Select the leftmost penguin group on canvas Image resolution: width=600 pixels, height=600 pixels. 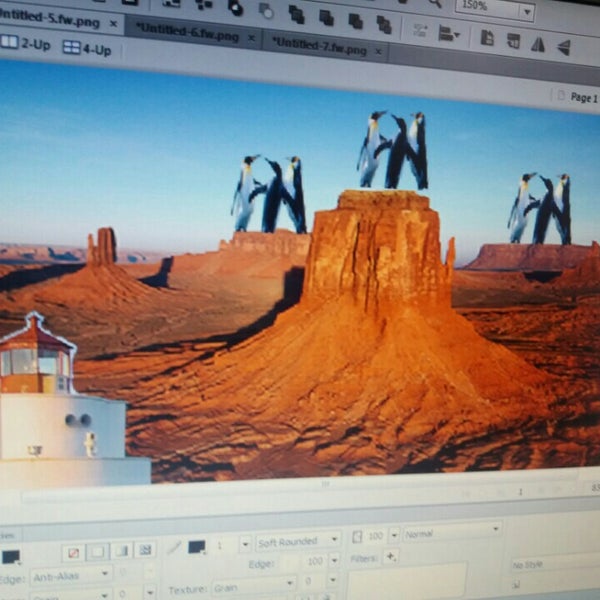click(x=269, y=194)
